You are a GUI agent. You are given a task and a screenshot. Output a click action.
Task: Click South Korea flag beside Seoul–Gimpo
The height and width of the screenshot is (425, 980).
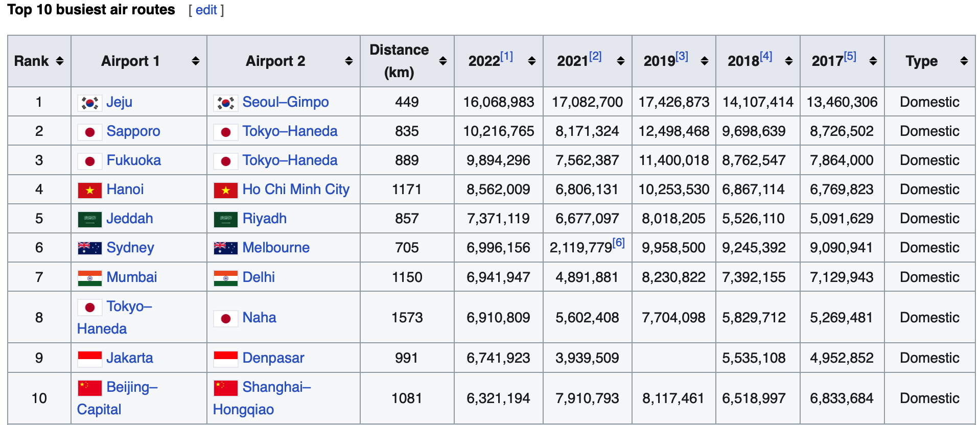coord(226,103)
